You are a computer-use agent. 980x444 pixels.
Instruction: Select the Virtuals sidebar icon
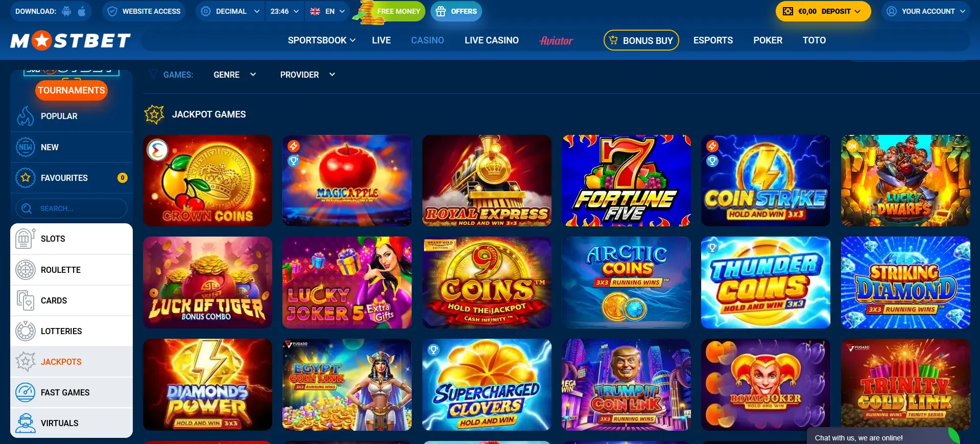pos(25,423)
